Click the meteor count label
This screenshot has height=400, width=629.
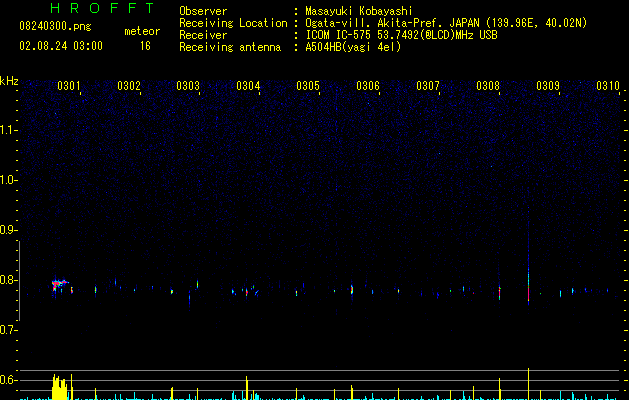click(x=142, y=31)
